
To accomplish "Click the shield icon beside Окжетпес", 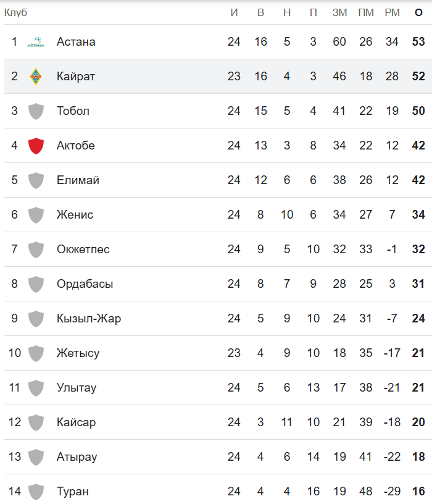I will [36, 250].
